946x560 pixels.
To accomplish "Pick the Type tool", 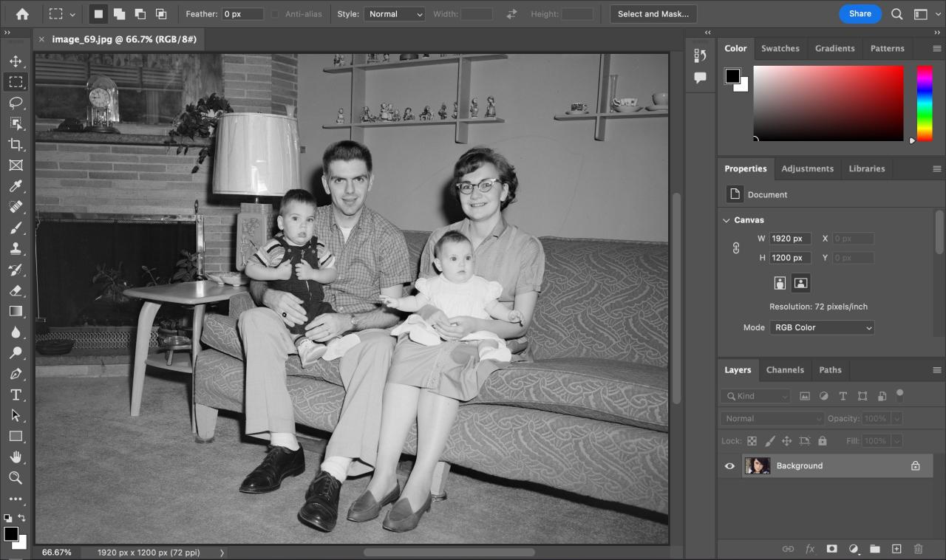I will click(x=16, y=395).
